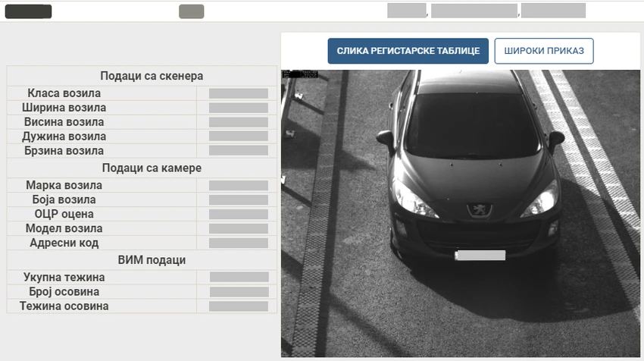Select the Укупна тежина row label
The height and width of the screenshot is (361, 644).
click(64, 278)
